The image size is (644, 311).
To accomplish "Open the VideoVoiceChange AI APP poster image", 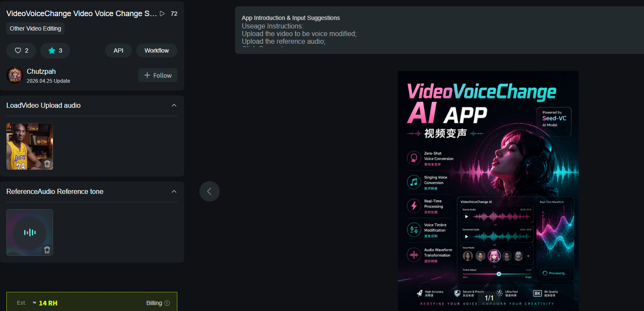I will click(488, 191).
